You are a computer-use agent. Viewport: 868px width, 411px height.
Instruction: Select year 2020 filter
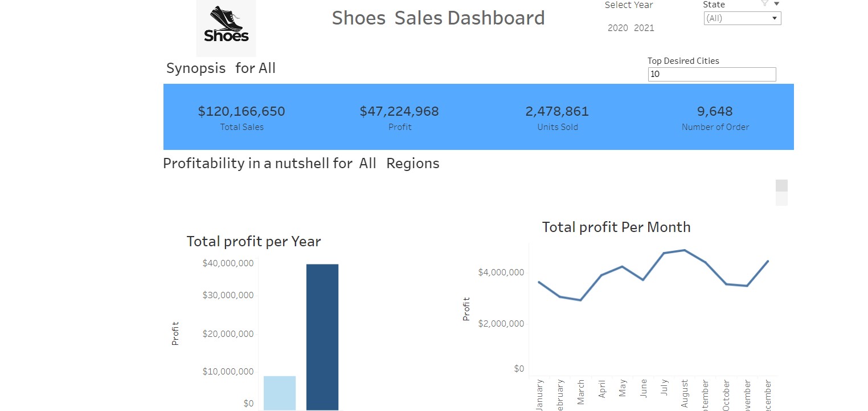[x=617, y=28]
